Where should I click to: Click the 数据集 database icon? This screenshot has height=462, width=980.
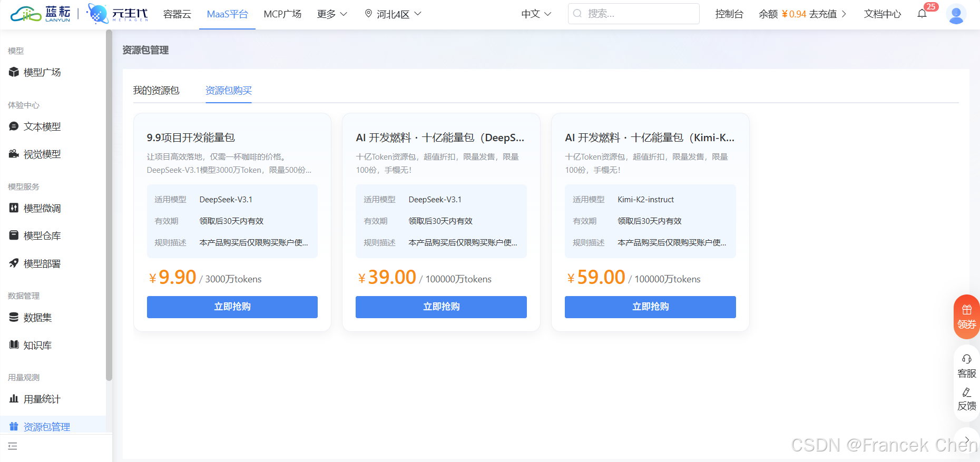tap(14, 317)
